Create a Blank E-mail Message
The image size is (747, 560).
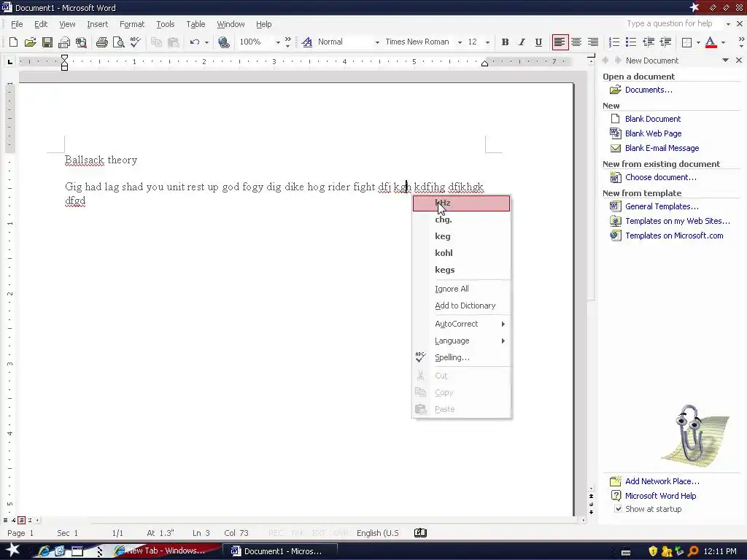coord(662,148)
